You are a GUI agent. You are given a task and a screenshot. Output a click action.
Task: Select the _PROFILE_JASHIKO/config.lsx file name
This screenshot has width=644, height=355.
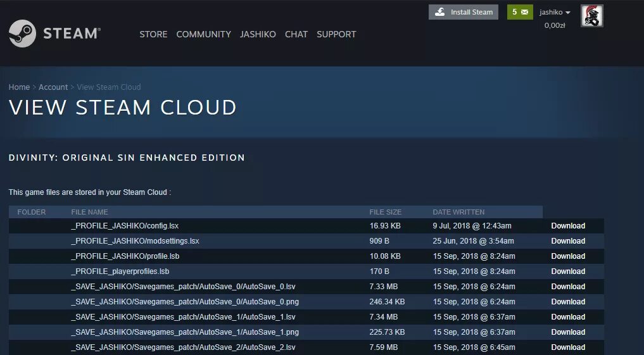[x=125, y=226]
